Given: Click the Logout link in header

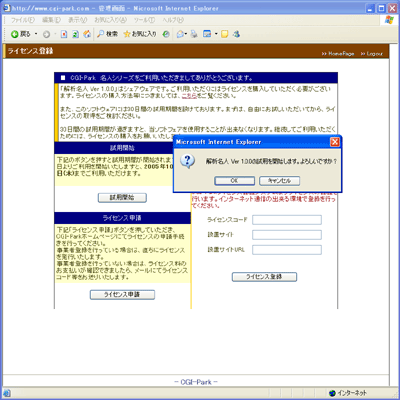Looking at the screenshot, I should 372,54.
